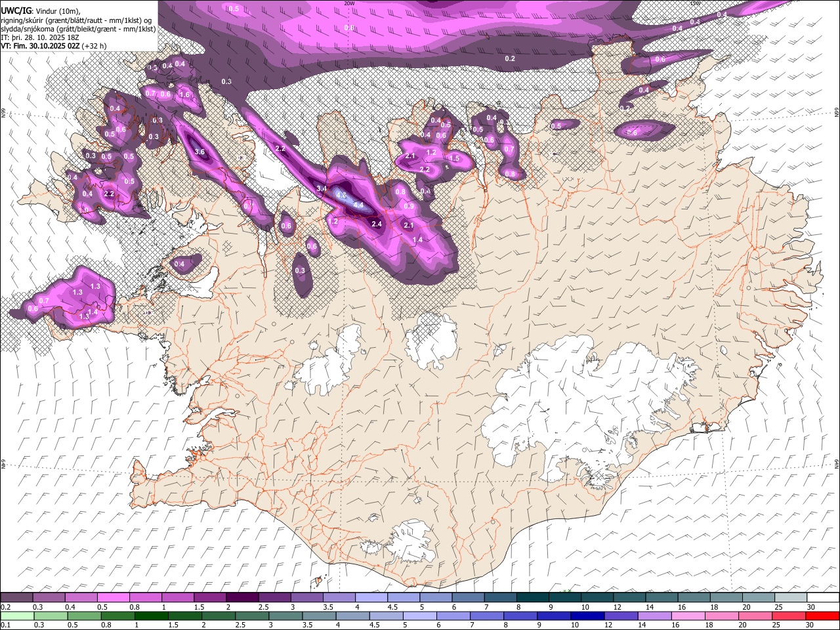The width and height of the screenshot is (840, 630).
Task: Click the 'Vindur (10m)' header text
Action: pos(58,10)
